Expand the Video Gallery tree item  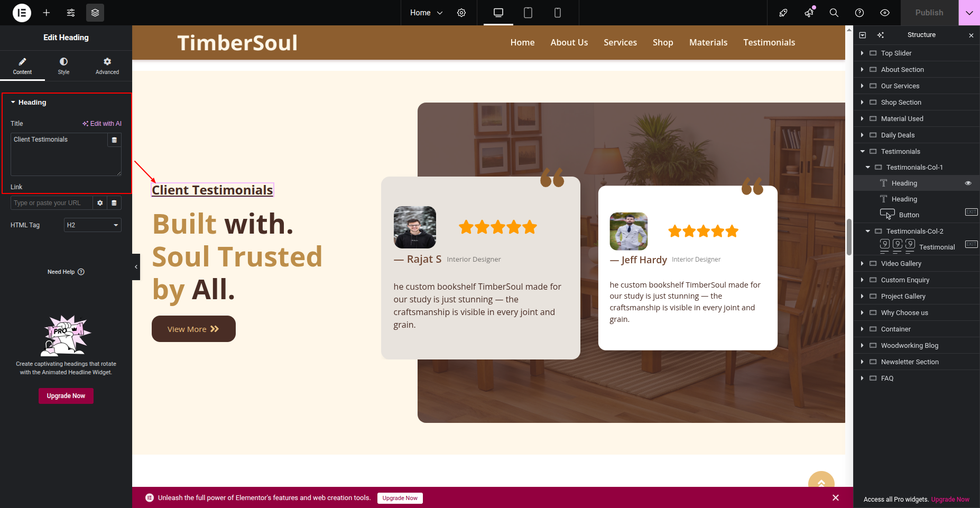pos(862,263)
